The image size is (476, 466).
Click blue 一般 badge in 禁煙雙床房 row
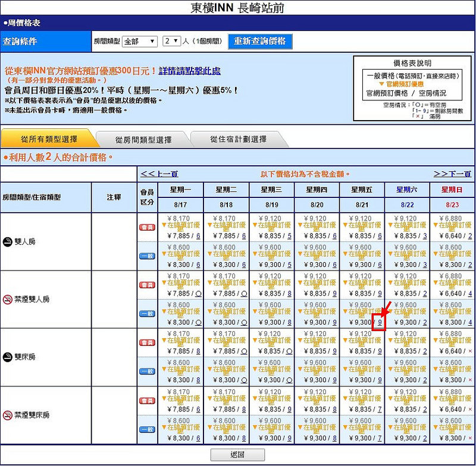point(147,429)
